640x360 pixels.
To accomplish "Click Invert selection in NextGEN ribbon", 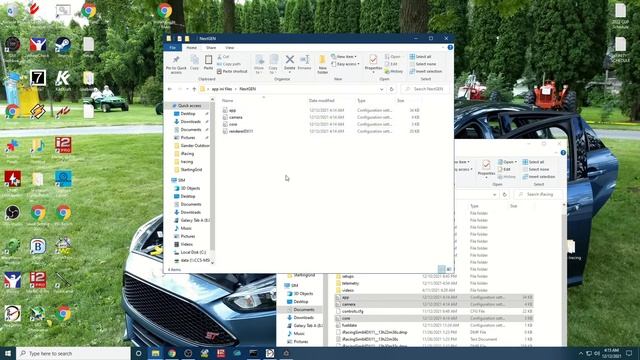I will [x=426, y=71].
